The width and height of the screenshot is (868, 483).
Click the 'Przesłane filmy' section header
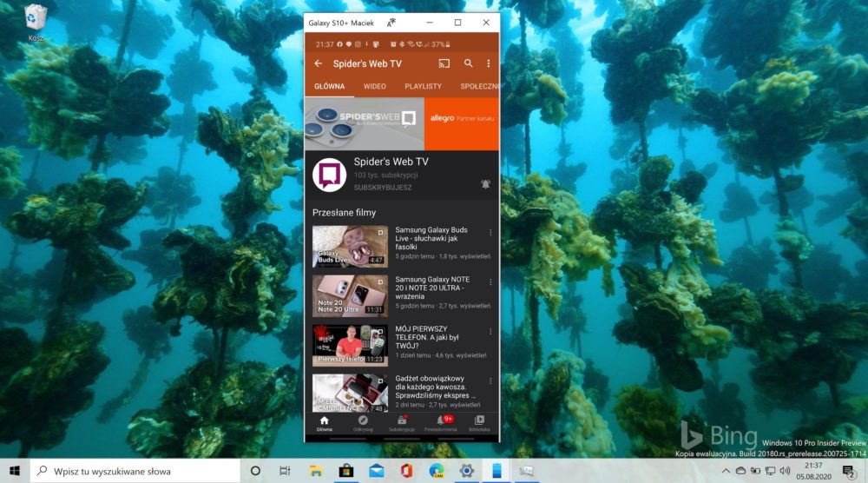(344, 213)
